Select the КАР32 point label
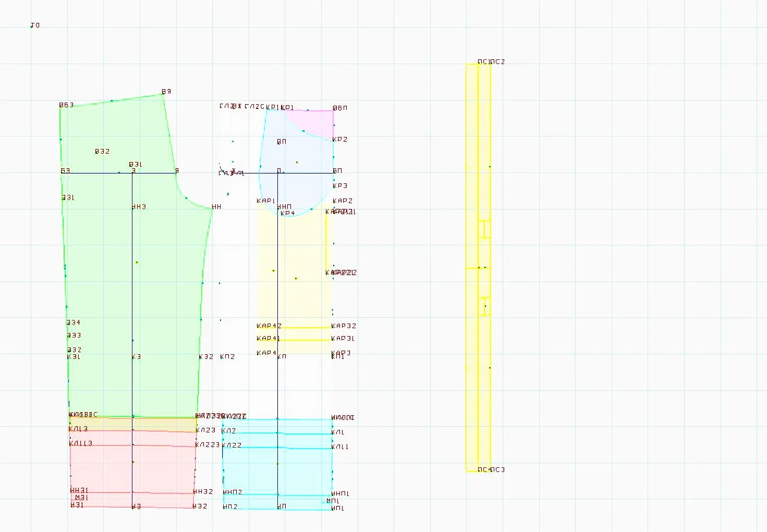767x532 pixels. [344, 326]
